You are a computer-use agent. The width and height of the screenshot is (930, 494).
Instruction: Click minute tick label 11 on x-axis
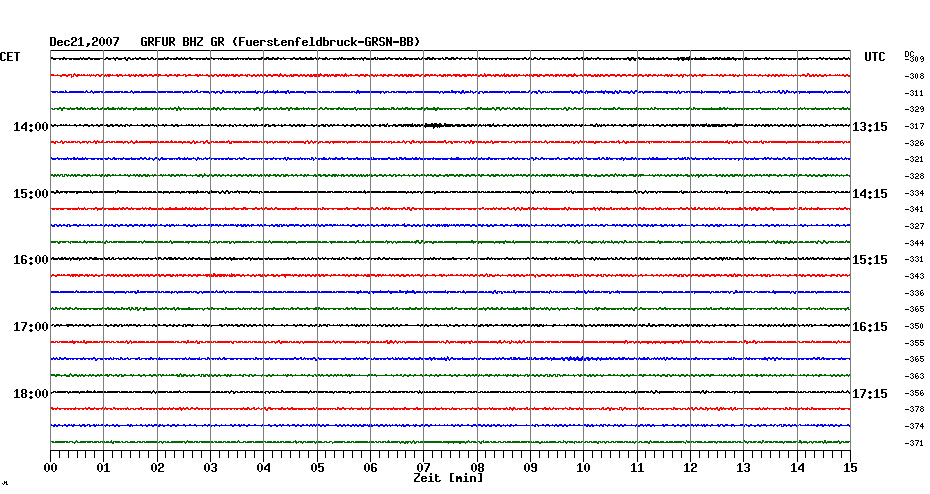point(637,467)
